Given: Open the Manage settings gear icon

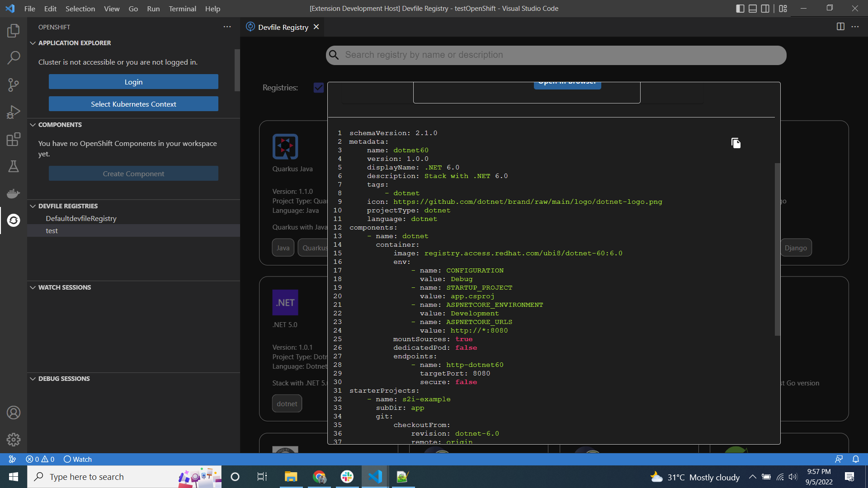Looking at the screenshot, I should coord(14,439).
